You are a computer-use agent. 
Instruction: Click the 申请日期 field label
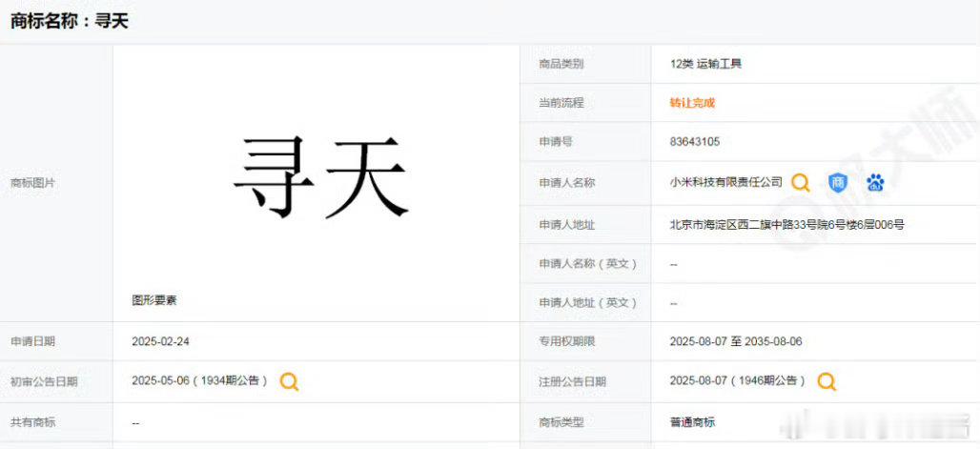(33, 341)
